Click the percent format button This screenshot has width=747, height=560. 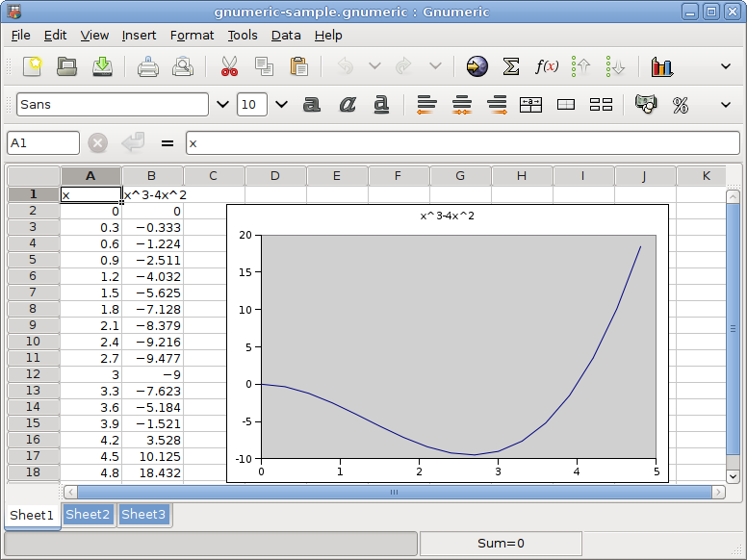coord(681,104)
